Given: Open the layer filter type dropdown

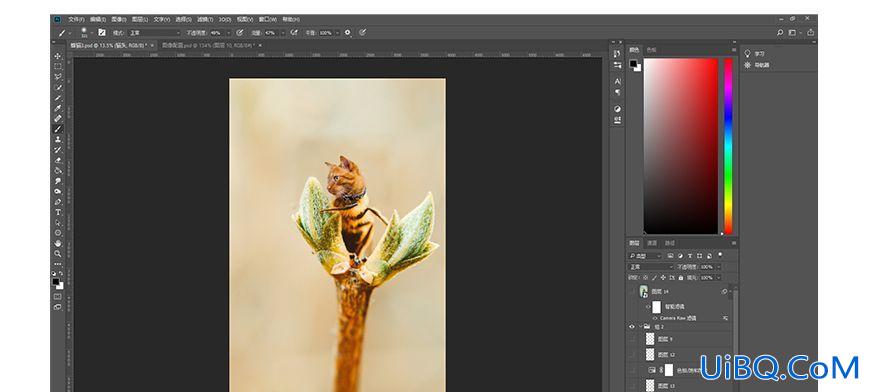Looking at the screenshot, I should click(x=645, y=256).
